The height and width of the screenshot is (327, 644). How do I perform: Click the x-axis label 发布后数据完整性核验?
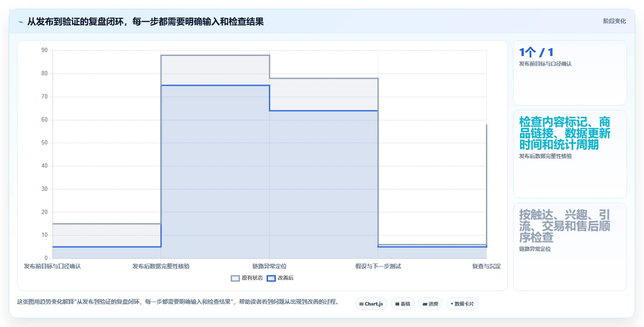tap(161, 266)
